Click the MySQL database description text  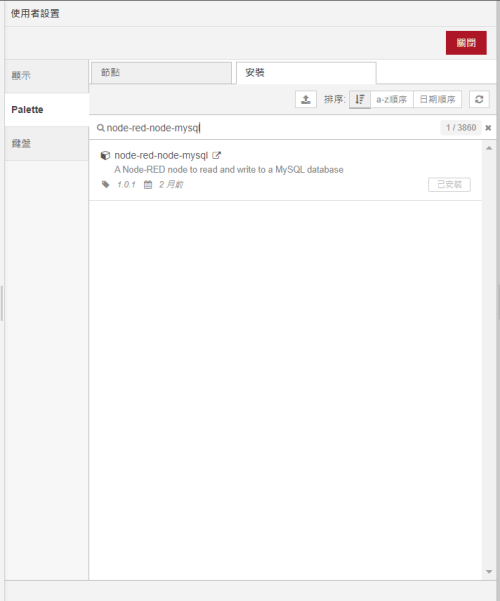(229, 169)
